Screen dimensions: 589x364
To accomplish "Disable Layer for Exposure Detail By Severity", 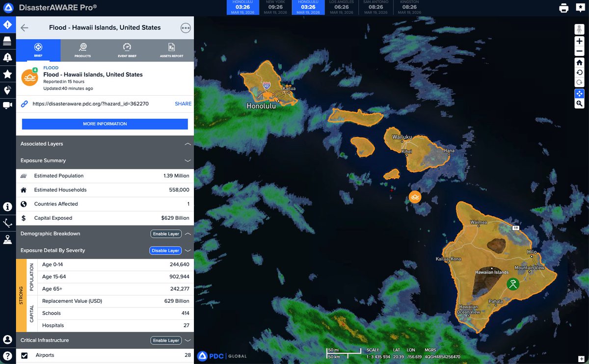I will pos(165,250).
